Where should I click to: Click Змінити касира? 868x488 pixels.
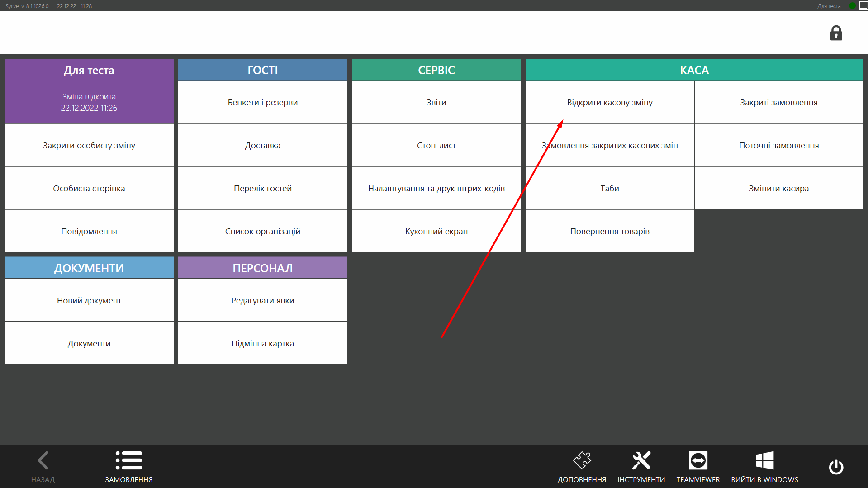[x=778, y=188]
